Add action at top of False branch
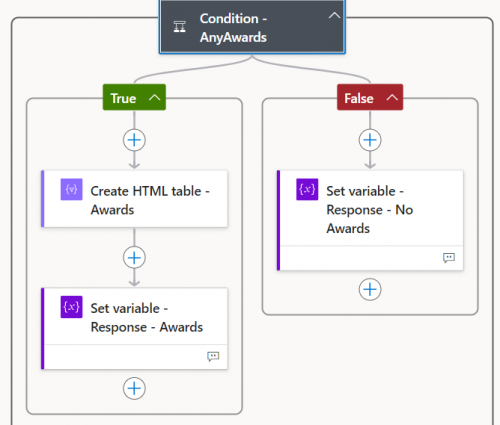Image resolution: width=500 pixels, height=425 pixels. (370, 140)
